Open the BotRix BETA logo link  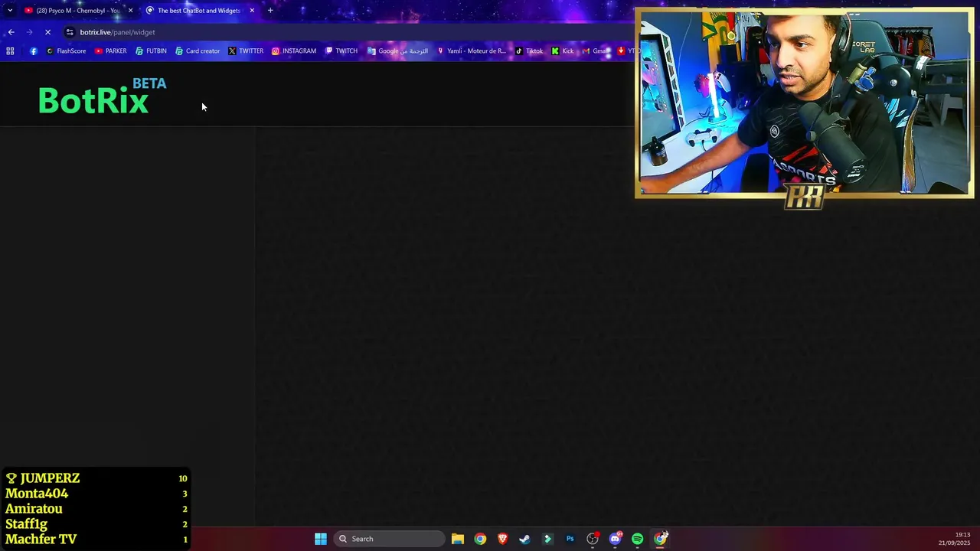pyautogui.click(x=103, y=96)
